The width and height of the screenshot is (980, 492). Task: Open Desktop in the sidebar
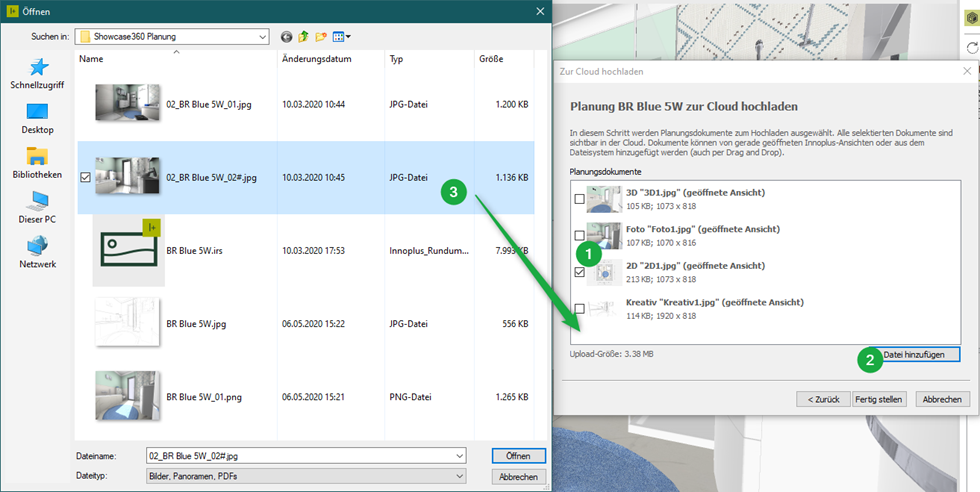pyautogui.click(x=38, y=118)
